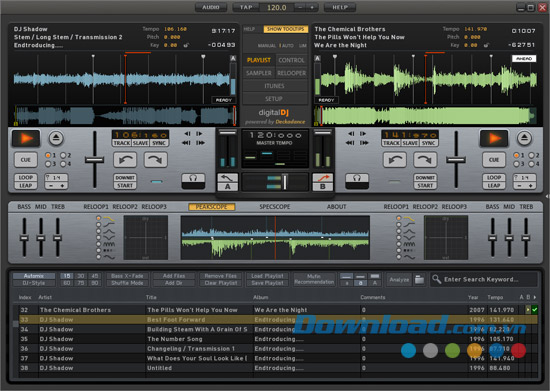Enable SLAVE mode on right deck
Screen dimensions: 550x391
[x=410, y=143]
